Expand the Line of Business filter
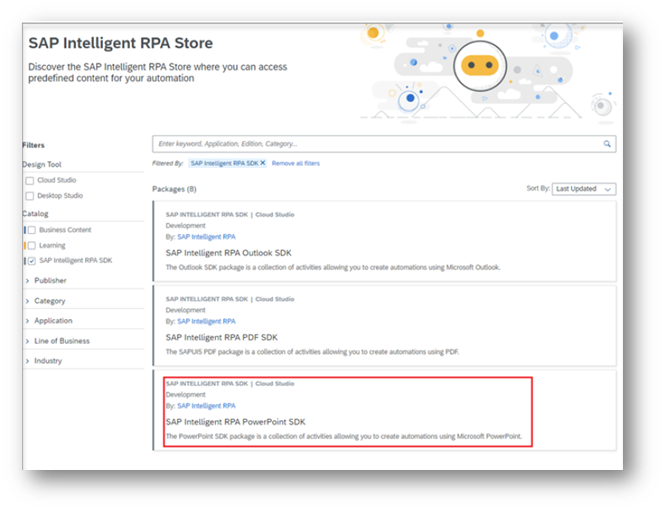This screenshot has height=512, width=665. pyautogui.click(x=61, y=341)
